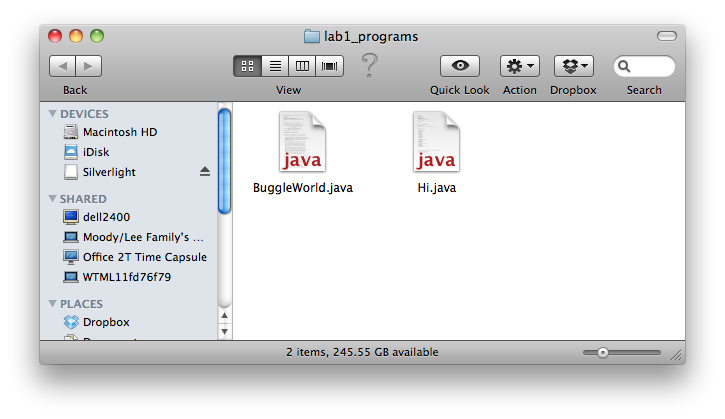The image size is (725, 419).
Task: Click the toolbar hide pill button
Action: [x=667, y=36]
